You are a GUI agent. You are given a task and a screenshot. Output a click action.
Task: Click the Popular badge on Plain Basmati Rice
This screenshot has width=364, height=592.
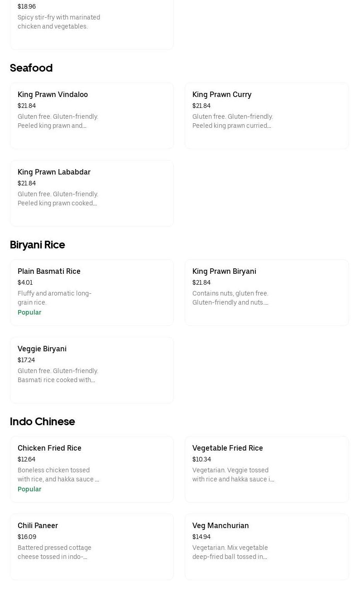(29, 312)
